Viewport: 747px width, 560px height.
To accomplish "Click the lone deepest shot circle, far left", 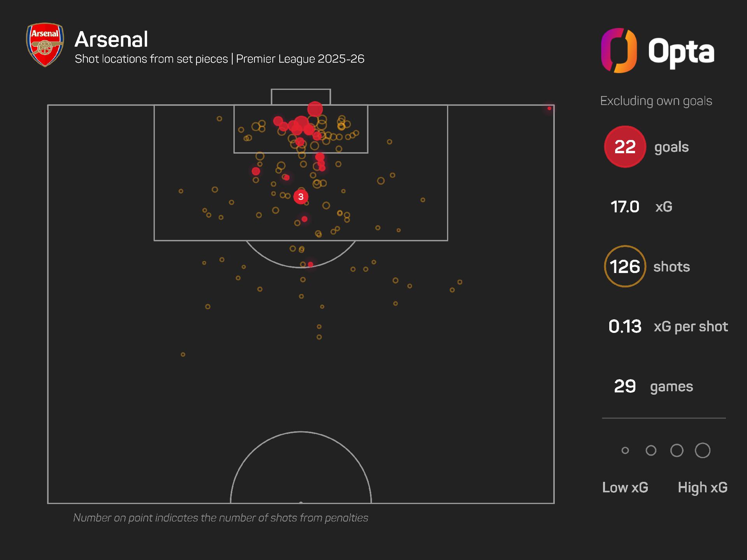I will (x=183, y=355).
